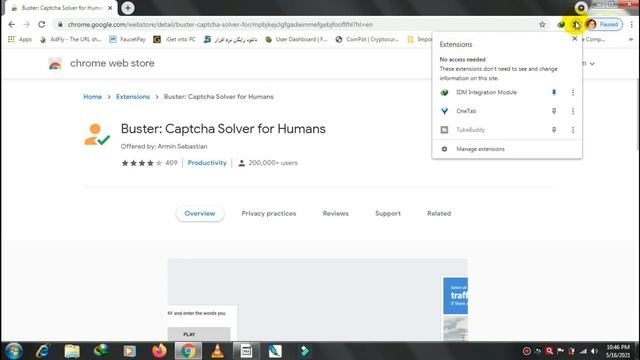Click the network signal tray icon
Image resolution: width=640 pixels, height=360 pixels.
click(x=584, y=351)
